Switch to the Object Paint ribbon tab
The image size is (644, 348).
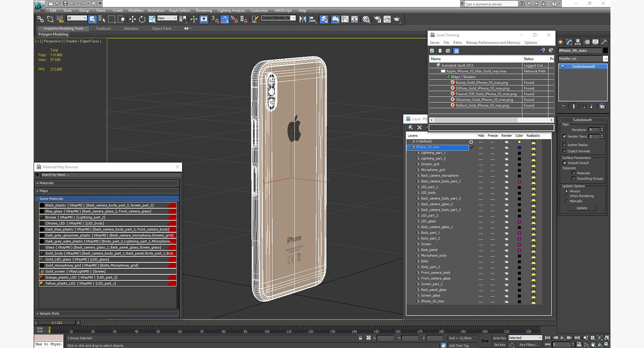click(161, 29)
